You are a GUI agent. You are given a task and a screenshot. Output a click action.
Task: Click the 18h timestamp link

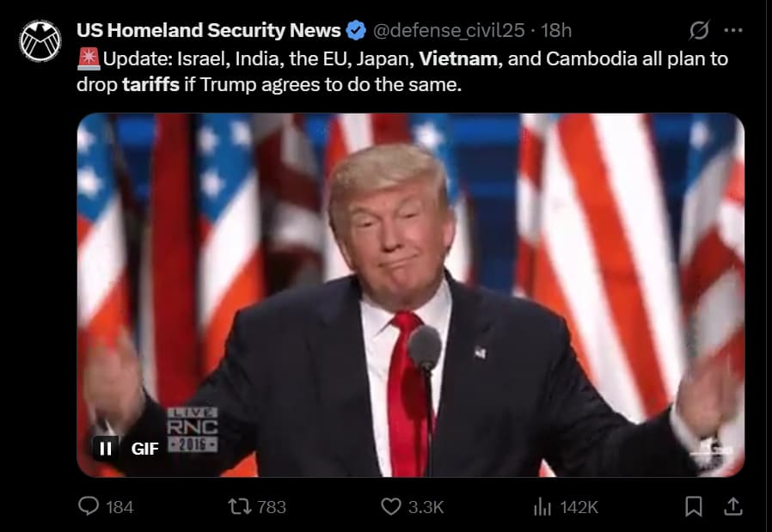(x=556, y=31)
